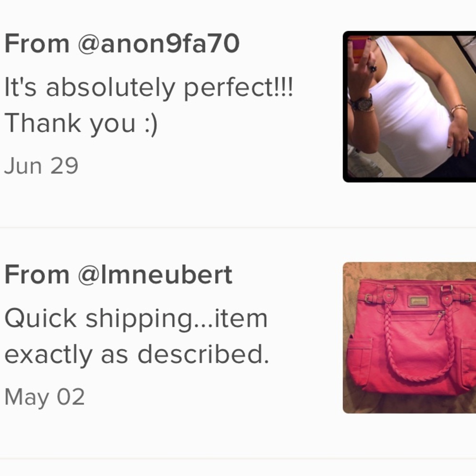Screen dimensions: 476x476
Task: Tap the word "From" in lmneubert review
Action: pyautogui.click(x=37, y=275)
